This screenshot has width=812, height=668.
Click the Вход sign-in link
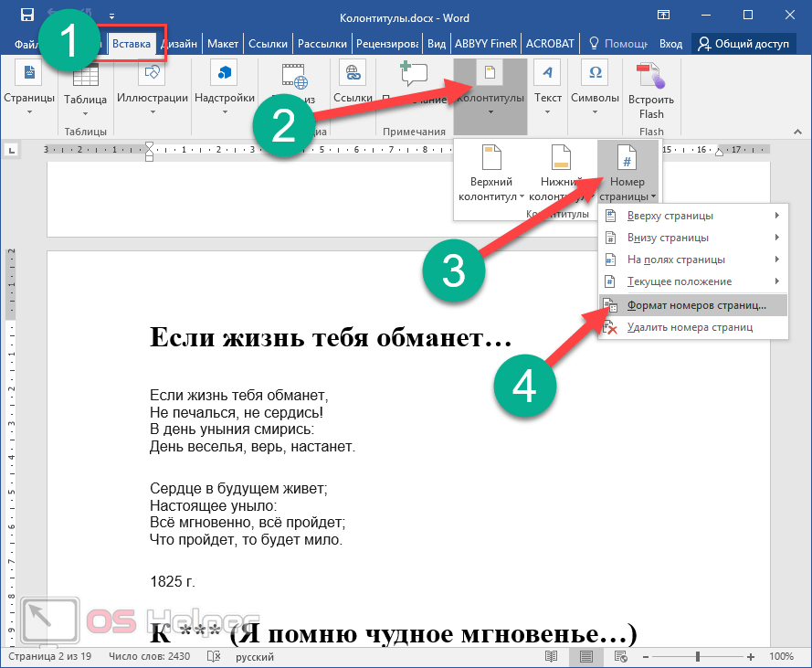click(x=671, y=43)
